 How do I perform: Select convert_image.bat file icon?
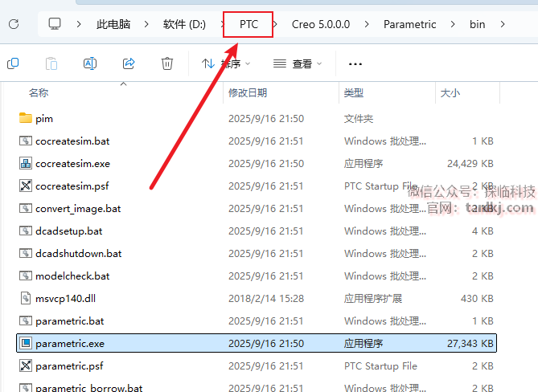point(26,208)
